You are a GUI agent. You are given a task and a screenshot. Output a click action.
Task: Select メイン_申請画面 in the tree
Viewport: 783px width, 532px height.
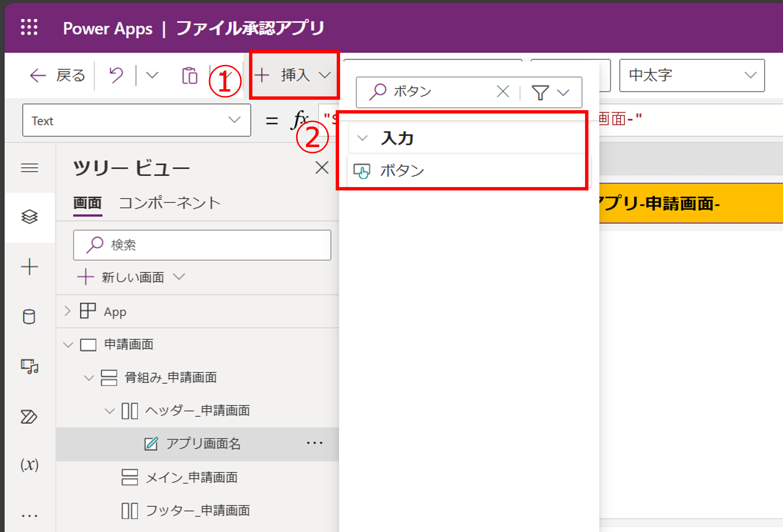pos(192,477)
